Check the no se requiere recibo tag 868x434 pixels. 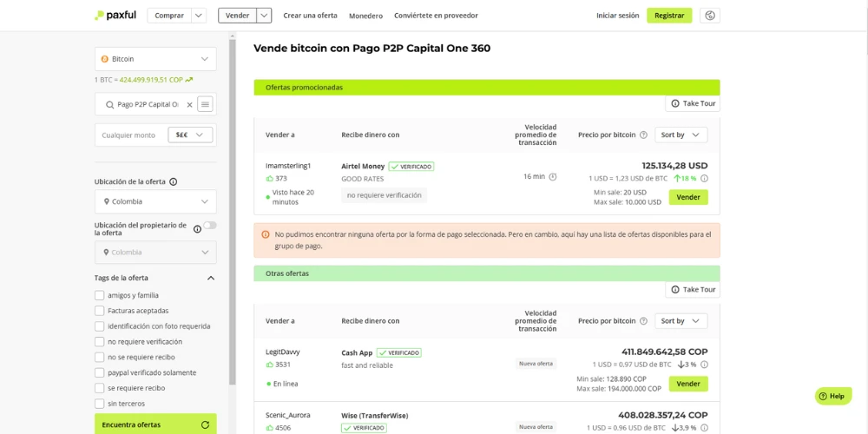pyautogui.click(x=100, y=358)
